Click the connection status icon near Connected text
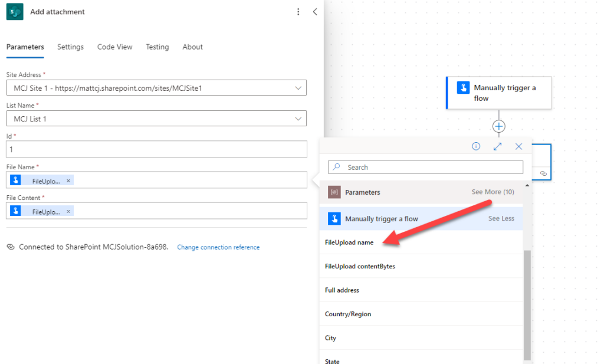The image size is (604, 364). 11,247
